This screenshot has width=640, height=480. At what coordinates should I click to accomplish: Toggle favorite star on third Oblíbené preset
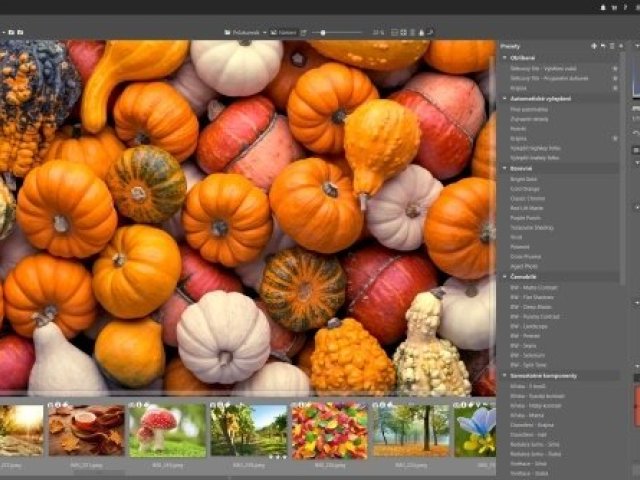(615, 88)
